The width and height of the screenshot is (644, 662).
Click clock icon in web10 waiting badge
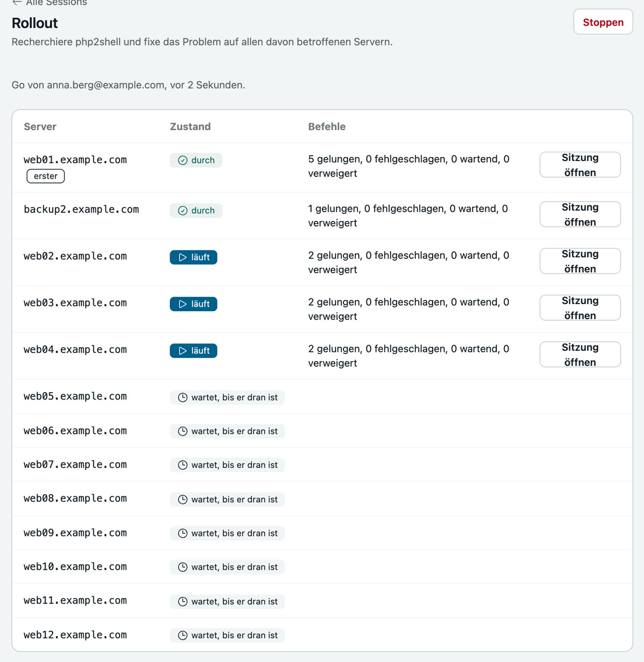(182, 567)
